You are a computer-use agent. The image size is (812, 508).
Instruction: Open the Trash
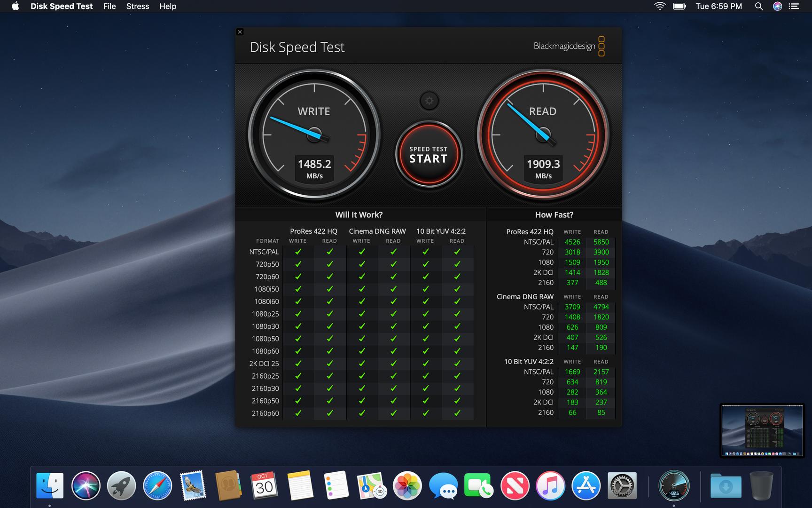[x=762, y=485]
